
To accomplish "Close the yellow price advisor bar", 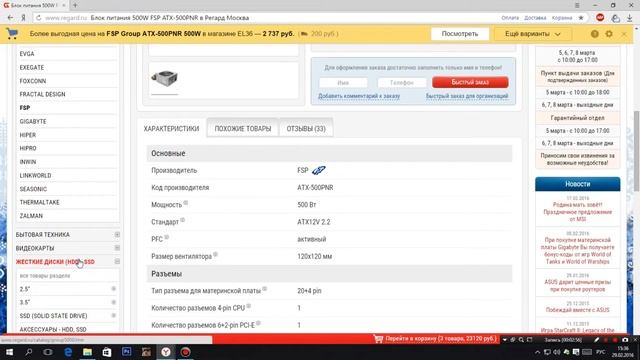I will (x=624, y=34).
